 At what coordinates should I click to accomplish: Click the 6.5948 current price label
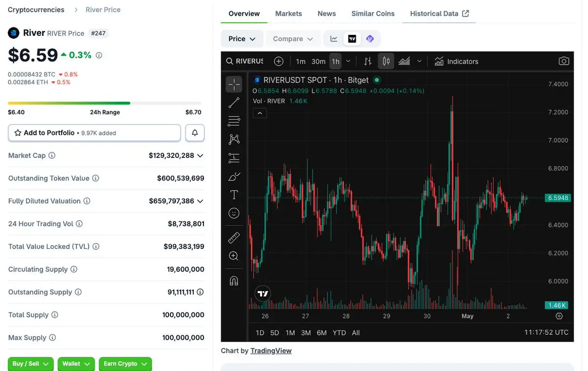click(x=558, y=198)
